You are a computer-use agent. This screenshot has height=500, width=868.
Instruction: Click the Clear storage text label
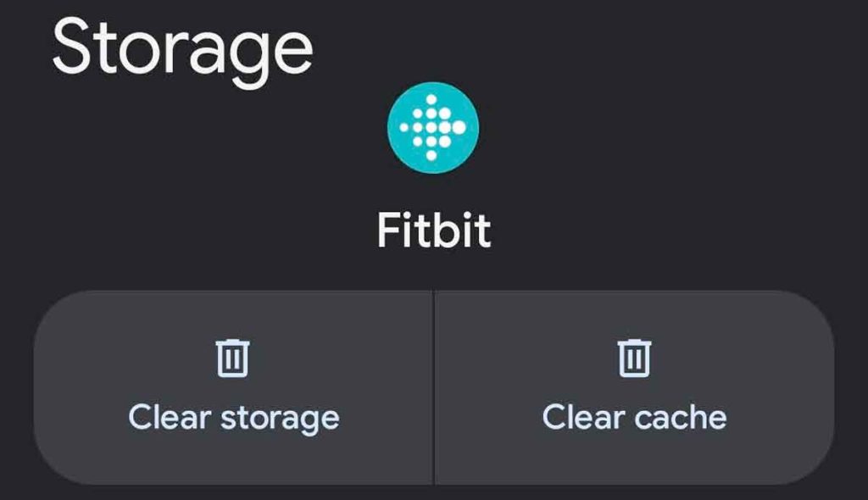click(x=233, y=417)
